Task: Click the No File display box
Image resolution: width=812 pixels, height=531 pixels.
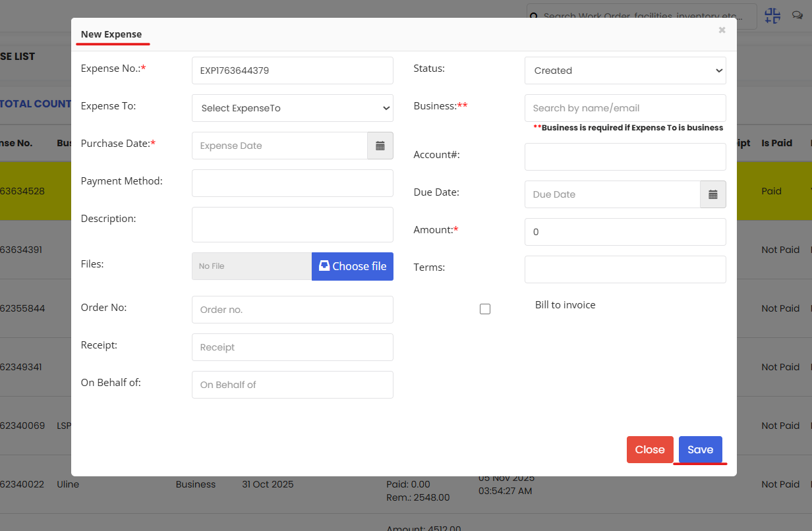Action: click(x=252, y=266)
